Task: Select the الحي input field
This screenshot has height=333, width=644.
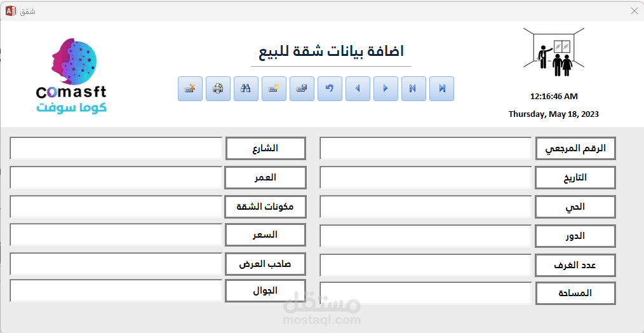Action: click(x=426, y=207)
